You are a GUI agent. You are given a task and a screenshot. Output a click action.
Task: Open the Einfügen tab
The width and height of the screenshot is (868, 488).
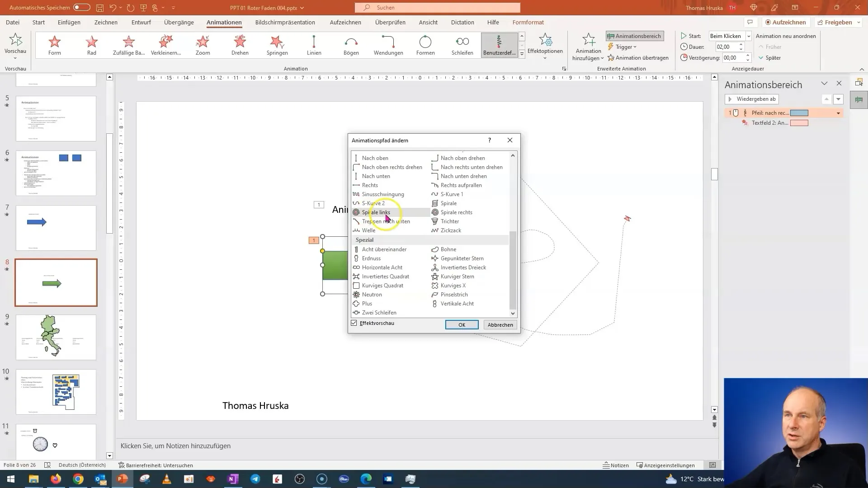69,22
